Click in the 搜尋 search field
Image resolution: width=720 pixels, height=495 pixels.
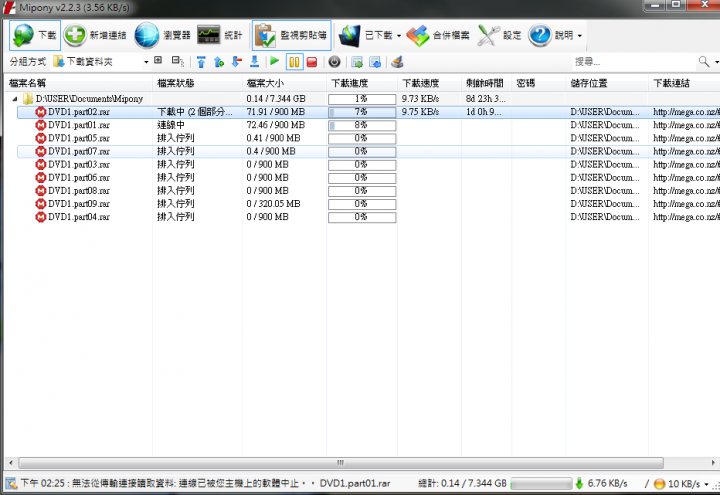634,62
